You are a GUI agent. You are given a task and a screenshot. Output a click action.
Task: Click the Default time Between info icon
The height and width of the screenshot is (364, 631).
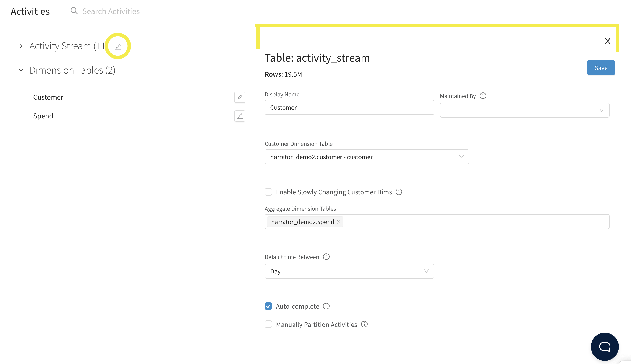tap(326, 257)
